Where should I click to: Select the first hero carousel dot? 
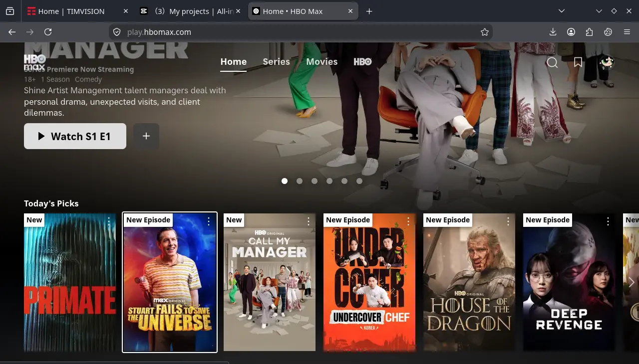(x=285, y=181)
